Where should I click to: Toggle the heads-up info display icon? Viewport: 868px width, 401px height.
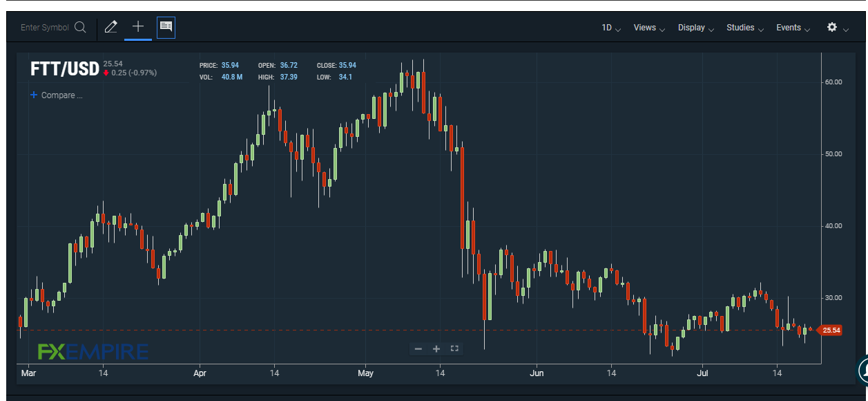(x=166, y=27)
